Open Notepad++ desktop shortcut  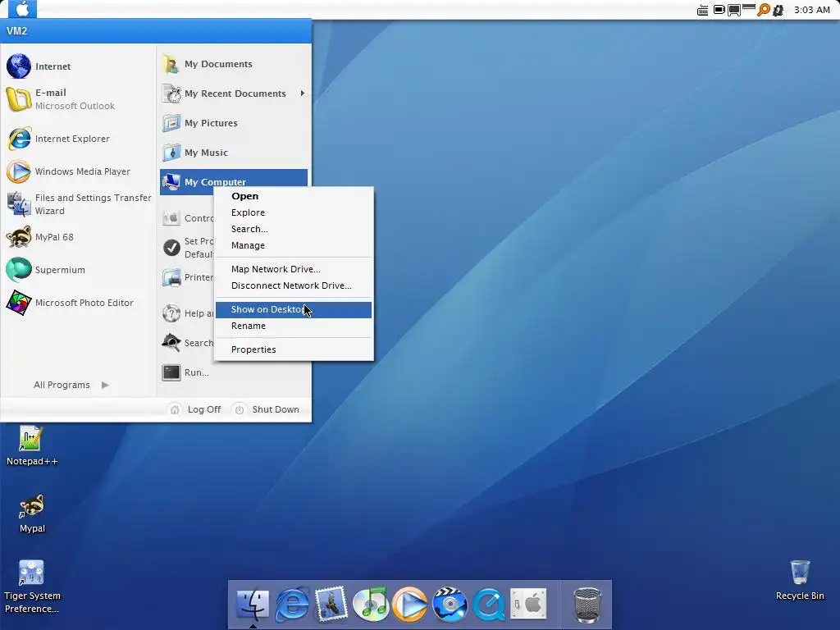[x=32, y=445]
